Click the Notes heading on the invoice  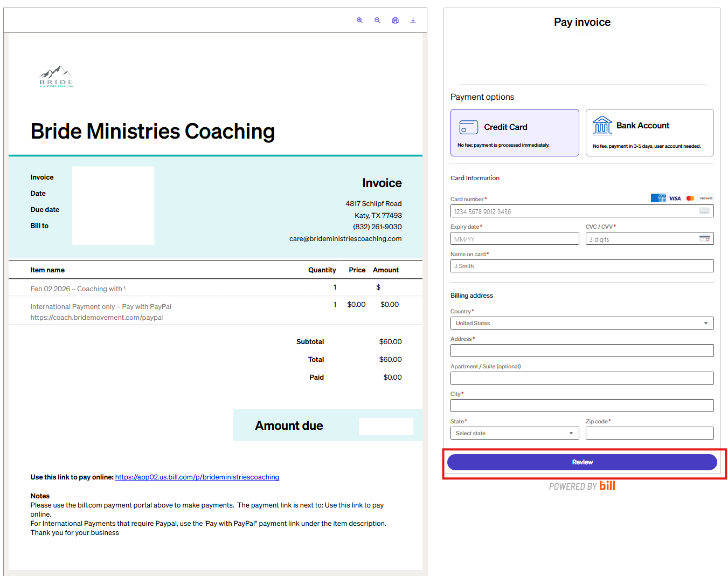[40, 496]
